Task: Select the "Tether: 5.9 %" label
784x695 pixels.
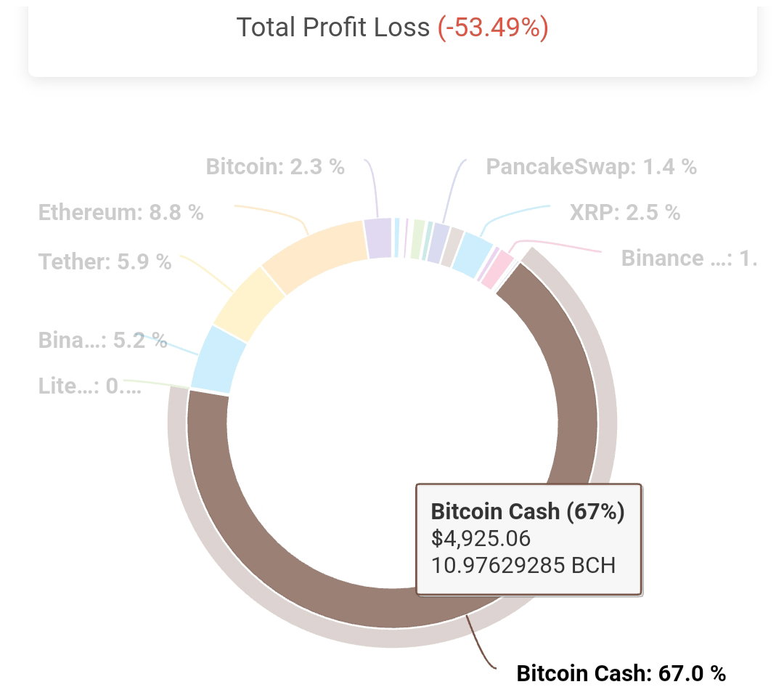Action: (x=105, y=261)
